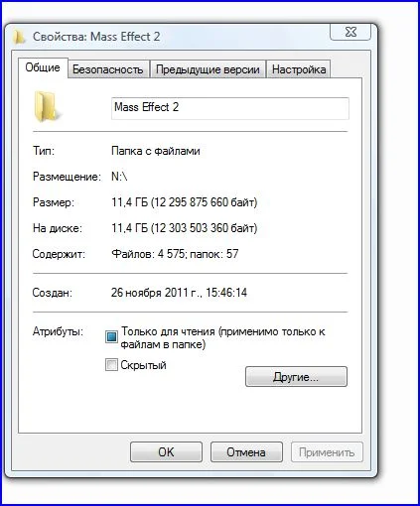Select the Общие tab
The width and height of the screenshot is (420, 506).
[43, 67]
